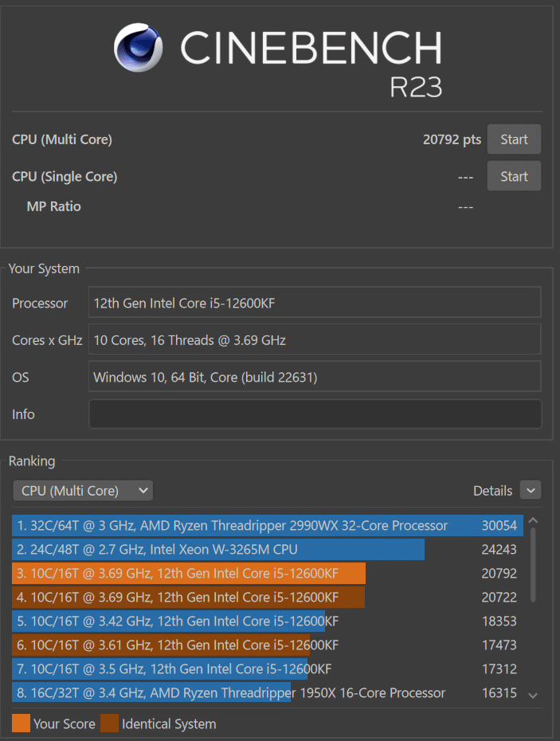The width and height of the screenshot is (560, 741).
Task: Click the 17312 score value
Action: [x=499, y=668]
